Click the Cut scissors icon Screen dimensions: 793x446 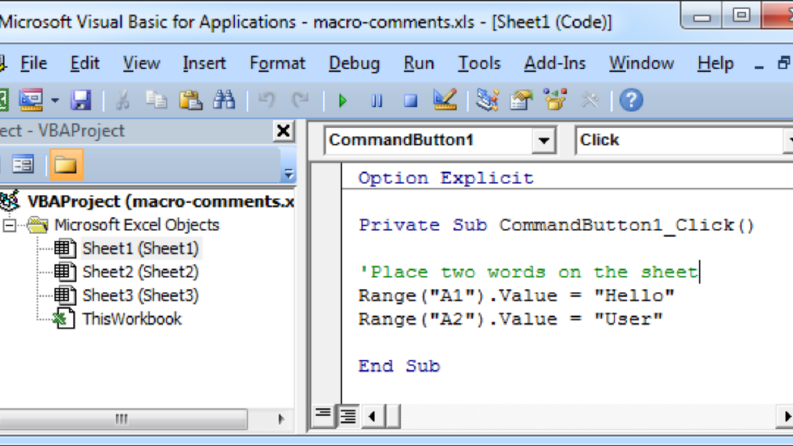(122, 100)
